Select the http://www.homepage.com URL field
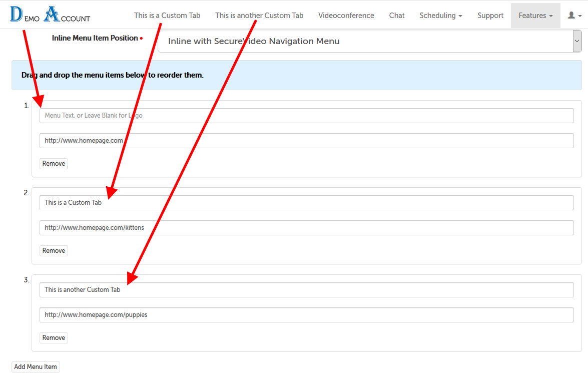The width and height of the screenshot is (588, 377). click(306, 140)
